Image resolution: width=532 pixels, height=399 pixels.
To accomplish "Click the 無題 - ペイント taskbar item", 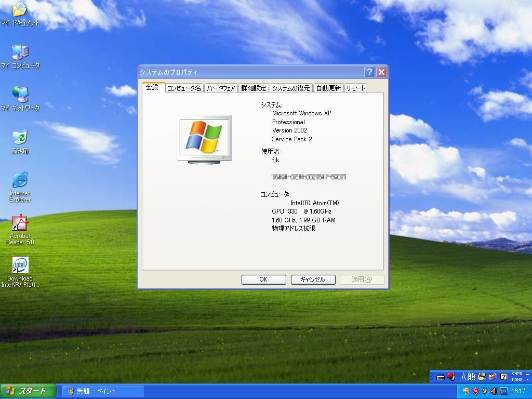I will pos(103,391).
